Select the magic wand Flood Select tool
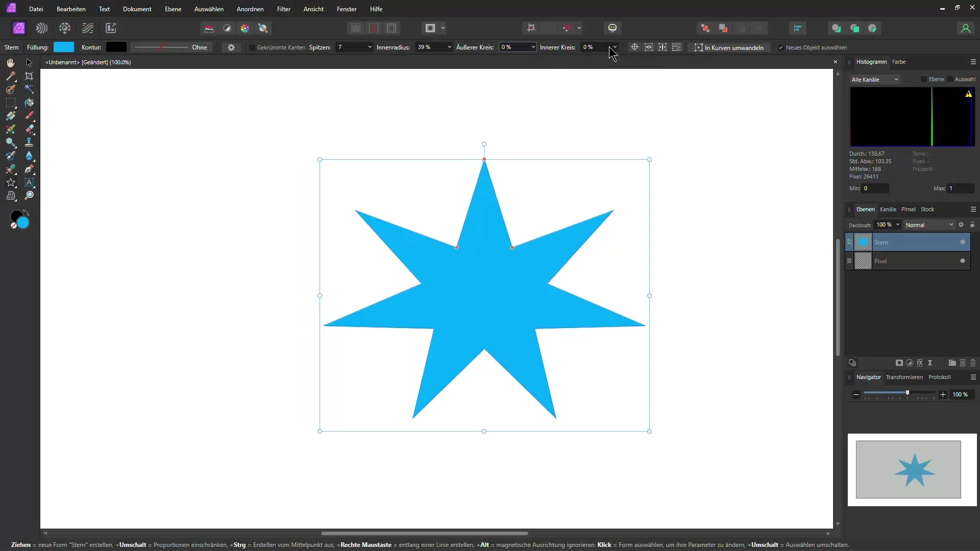This screenshot has width=980, height=551. [29, 89]
